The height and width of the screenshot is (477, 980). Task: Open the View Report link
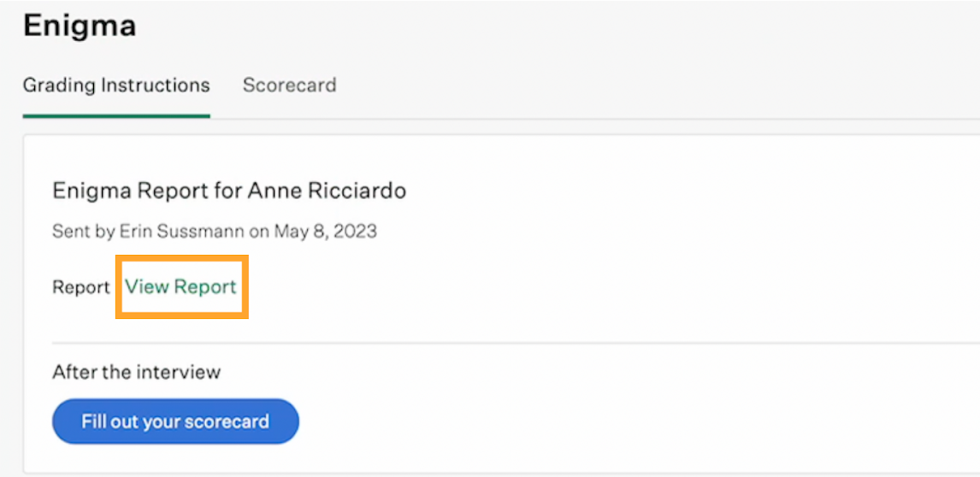click(181, 287)
